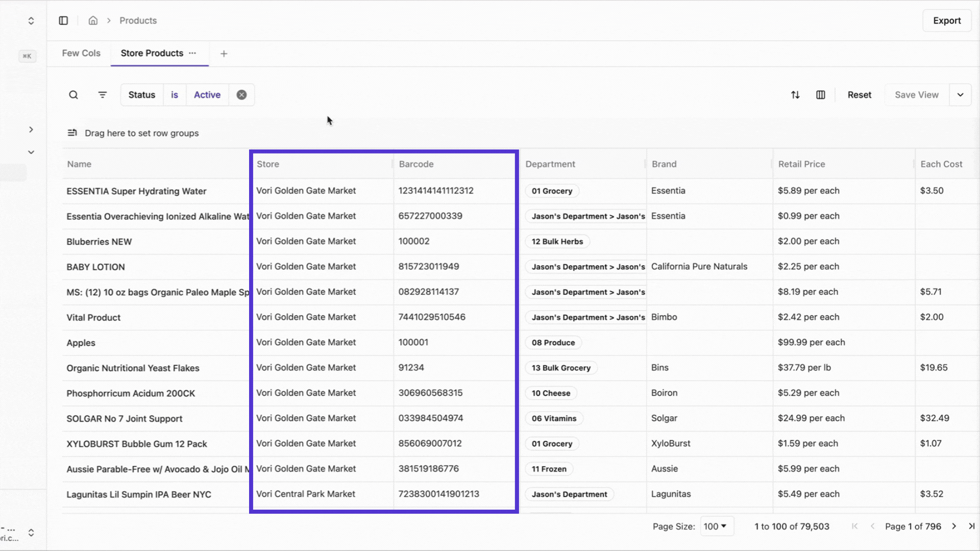
Task: Open the Page Size 100 dropdown
Action: [716, 526]
